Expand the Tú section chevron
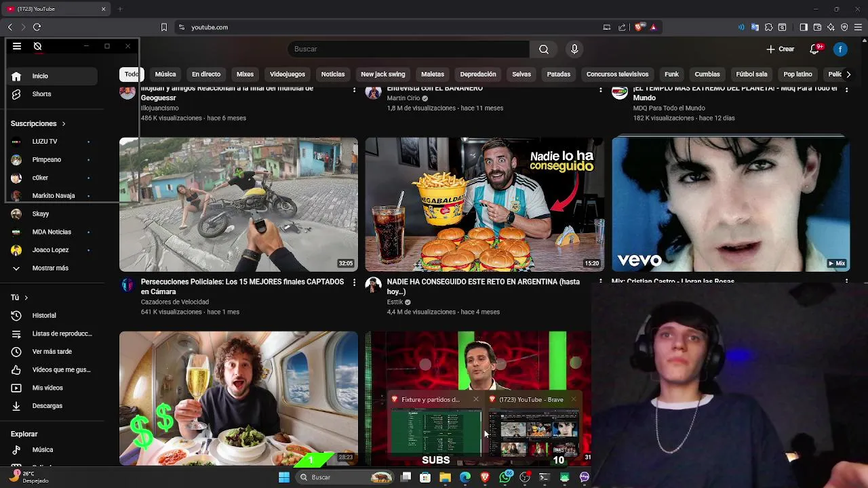This screenshot has height=488, width=868. point(26,298)
